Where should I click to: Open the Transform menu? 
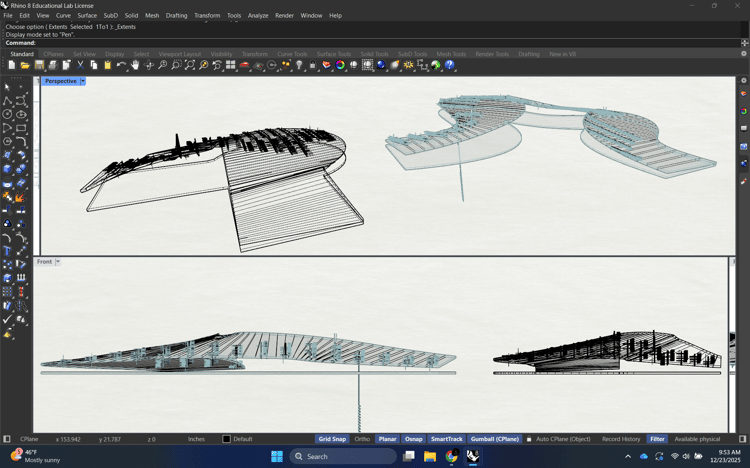[x=207, y=16]
